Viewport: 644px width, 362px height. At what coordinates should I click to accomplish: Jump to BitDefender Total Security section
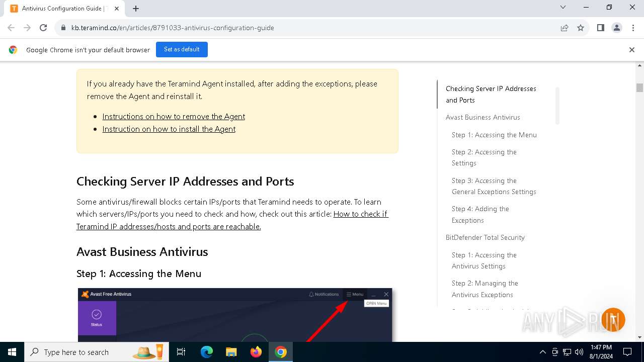tap(485, 237)
